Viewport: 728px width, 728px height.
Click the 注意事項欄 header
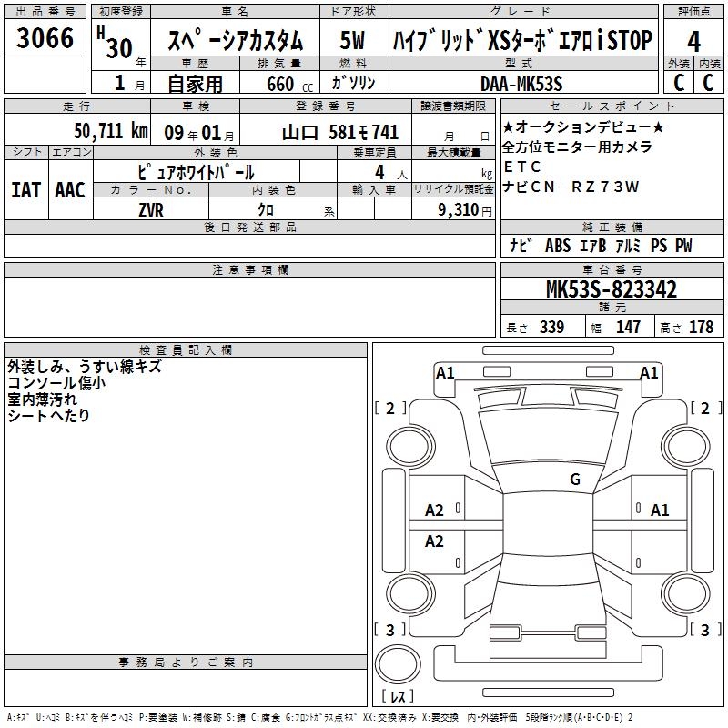(x=249, y=269)
